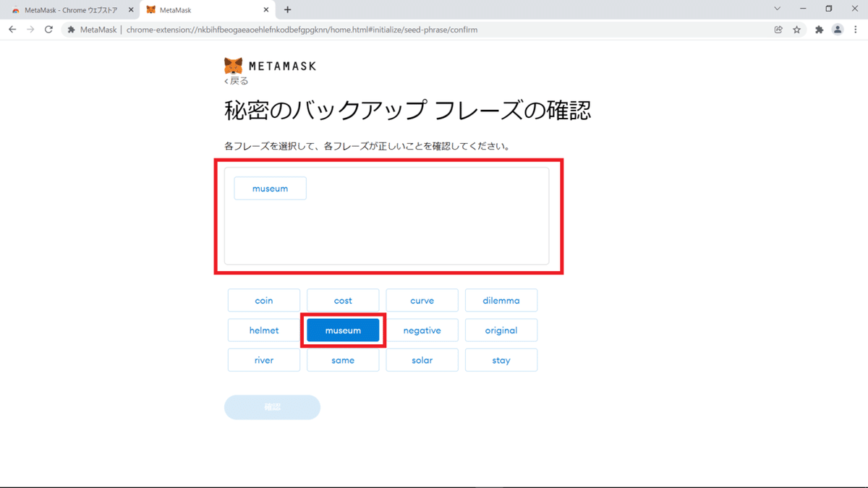Viewport: 868px width, 488px height.
Task: Select the stay seed word
Action: pos(501,360)
